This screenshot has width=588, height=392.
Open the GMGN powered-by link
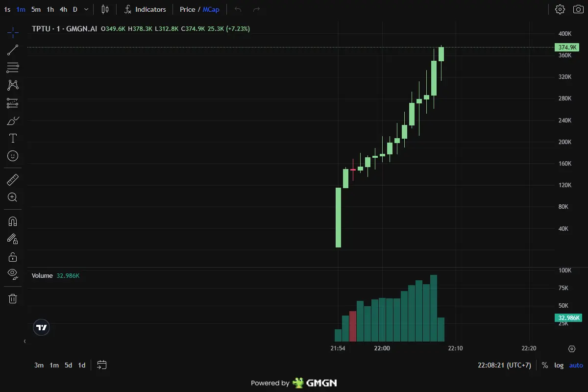[x=294, y=383]
